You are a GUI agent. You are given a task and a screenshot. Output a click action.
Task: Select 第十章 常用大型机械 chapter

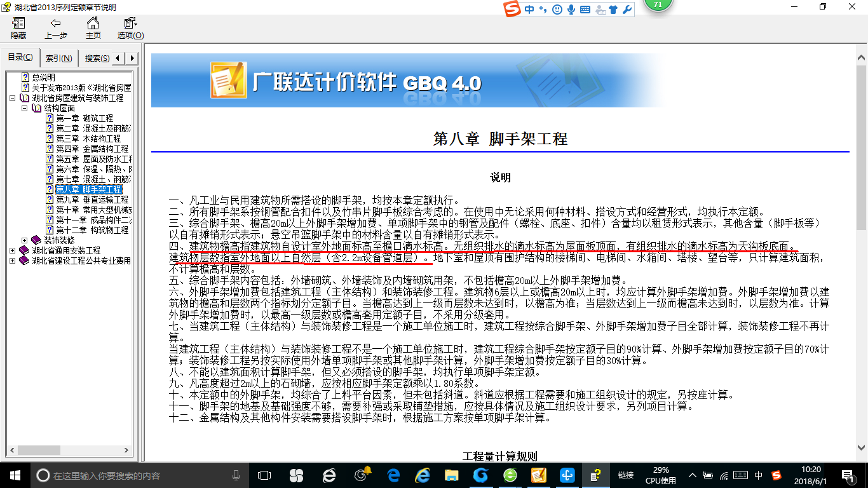pos(93,210)
